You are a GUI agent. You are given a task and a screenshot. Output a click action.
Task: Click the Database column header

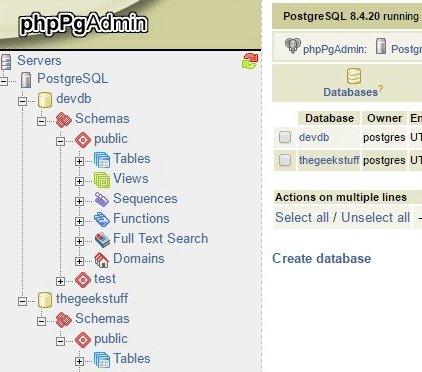tap(329, 118)
